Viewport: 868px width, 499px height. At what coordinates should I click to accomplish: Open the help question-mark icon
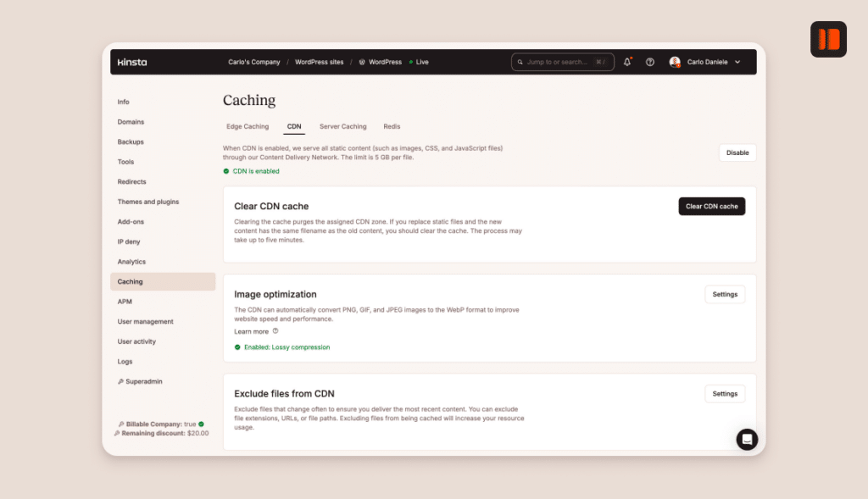point(649,61)
